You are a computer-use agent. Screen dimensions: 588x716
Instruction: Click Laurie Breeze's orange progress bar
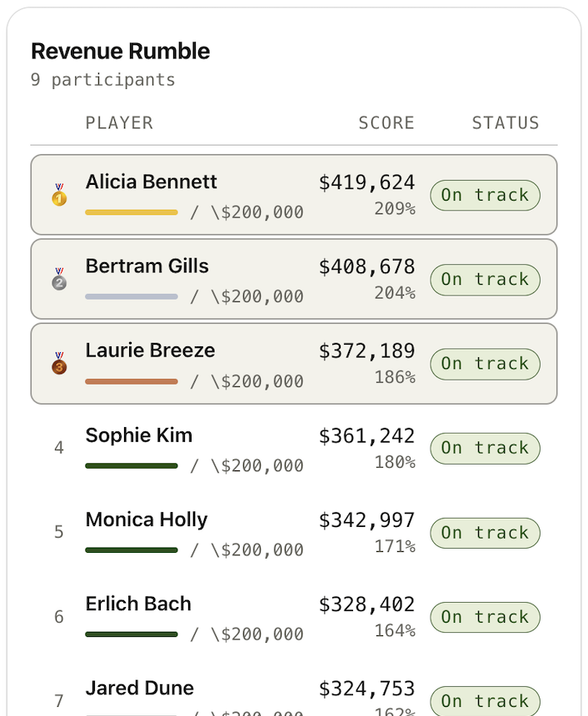click(132, 381)
